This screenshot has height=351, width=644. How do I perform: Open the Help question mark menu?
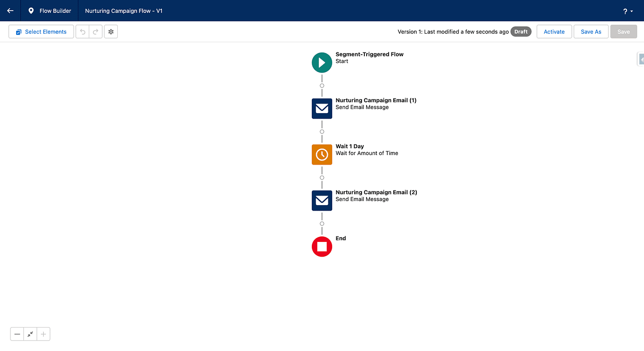628,11
